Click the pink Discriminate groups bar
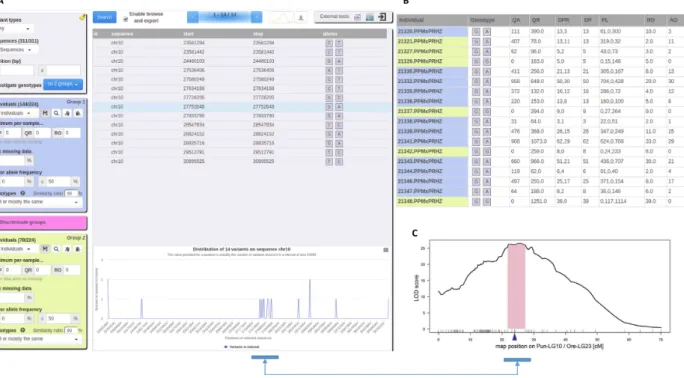This screenshot has width=684, height=378. pos(43,222)
